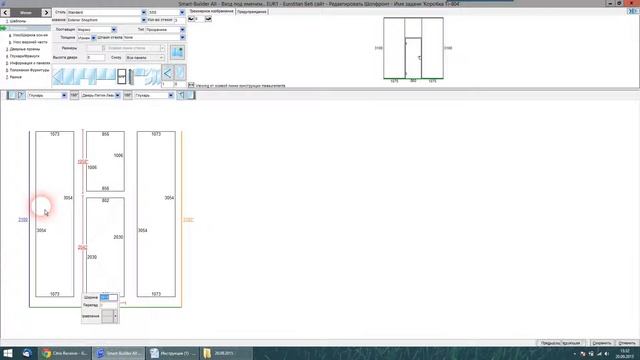Select the left 1073 panel in the drawing
Image resolution: width=640 pixels, height=360 pixels.
55,214
